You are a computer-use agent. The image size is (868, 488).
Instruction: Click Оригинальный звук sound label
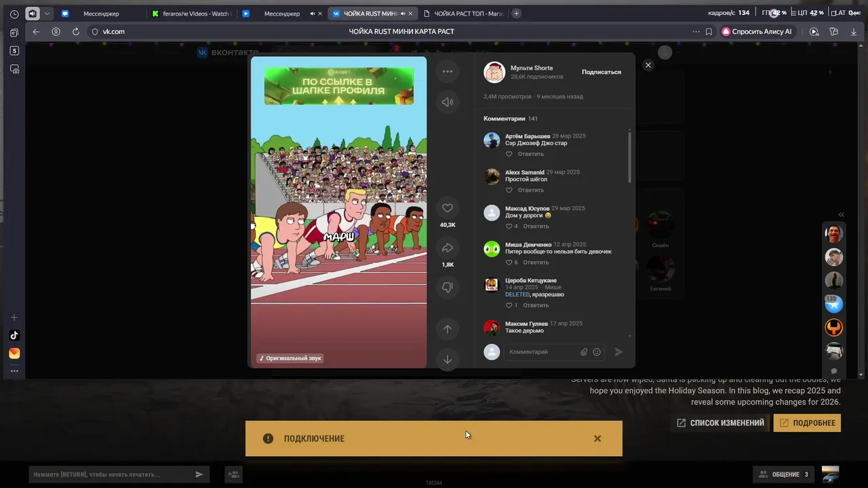(290, 358)
